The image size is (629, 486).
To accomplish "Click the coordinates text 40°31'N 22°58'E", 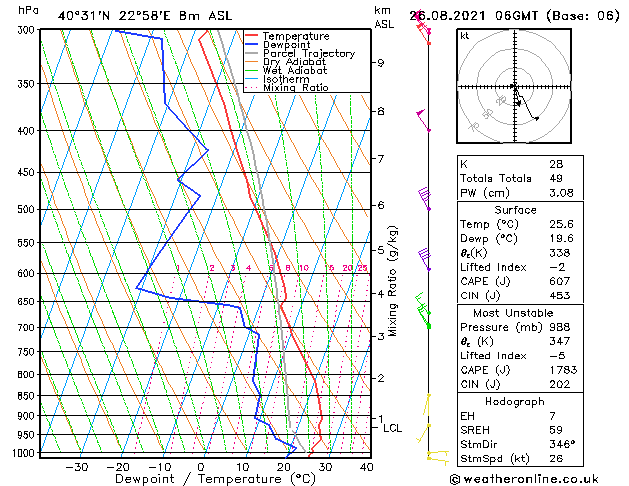I will (x=114, y=16).
